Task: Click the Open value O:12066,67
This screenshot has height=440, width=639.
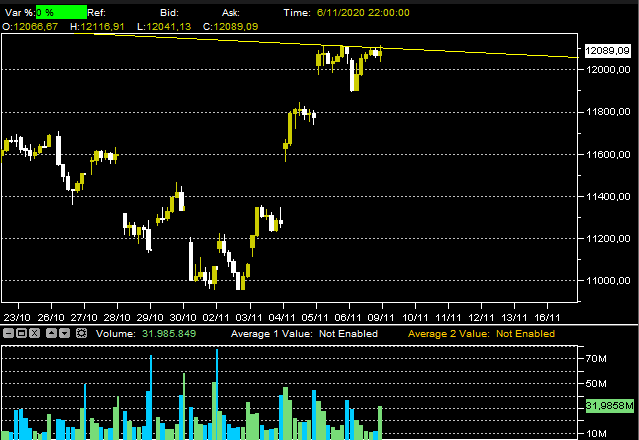Action: tap(30, 27)
